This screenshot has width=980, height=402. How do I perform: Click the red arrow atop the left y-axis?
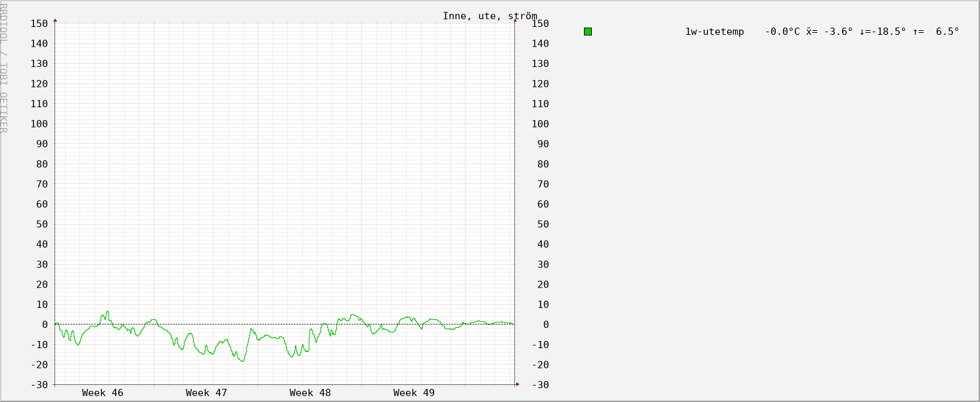pyautogui.click(x=55, y=20)
